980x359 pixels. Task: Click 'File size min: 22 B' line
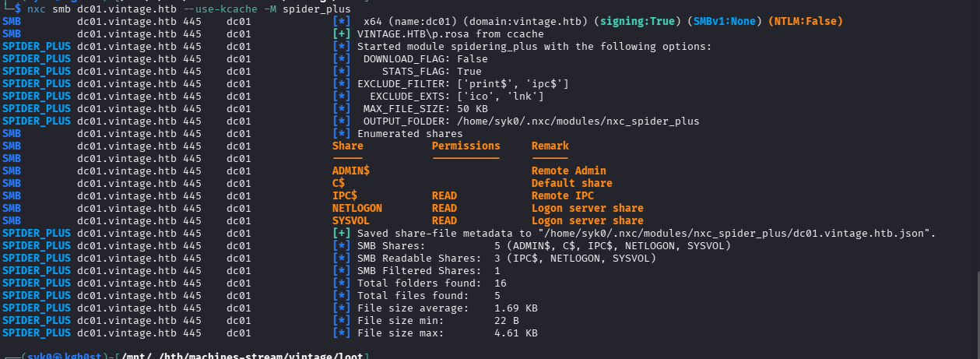438,320
